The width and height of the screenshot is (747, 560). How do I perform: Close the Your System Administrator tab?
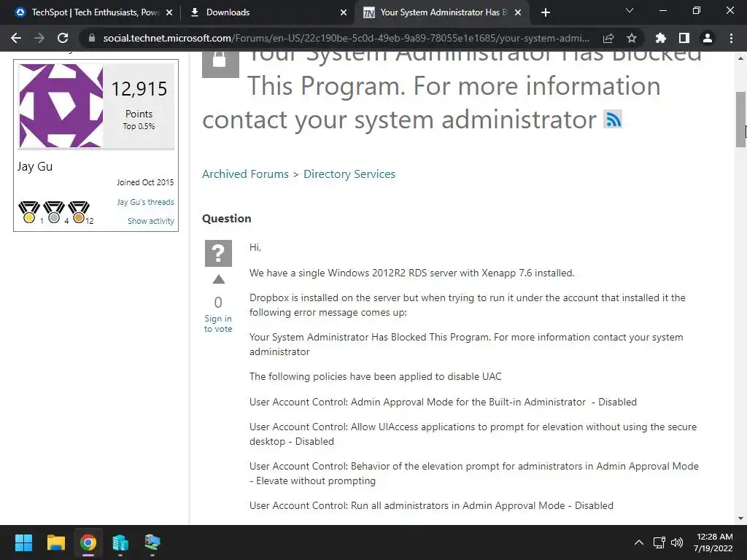pyautogui.click(x=518, y=12)
